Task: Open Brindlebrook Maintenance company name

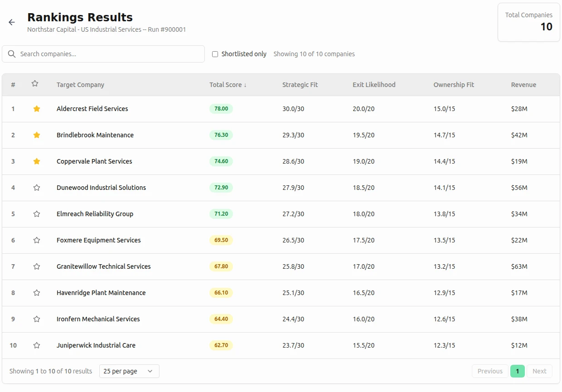Action: (x=95, y=135)
